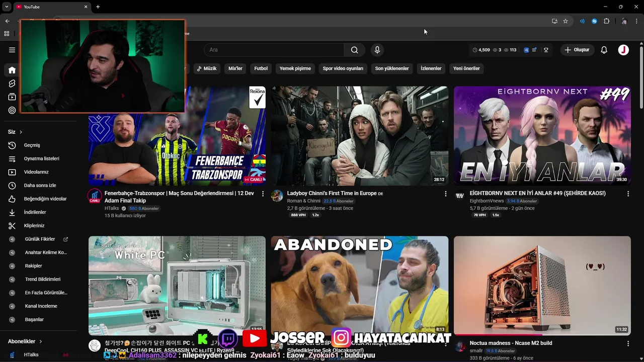Image resolution: width=644 pixels, height=362 pixels.
Task: Click the blue extension badge icon
Action: coord(526,50)
